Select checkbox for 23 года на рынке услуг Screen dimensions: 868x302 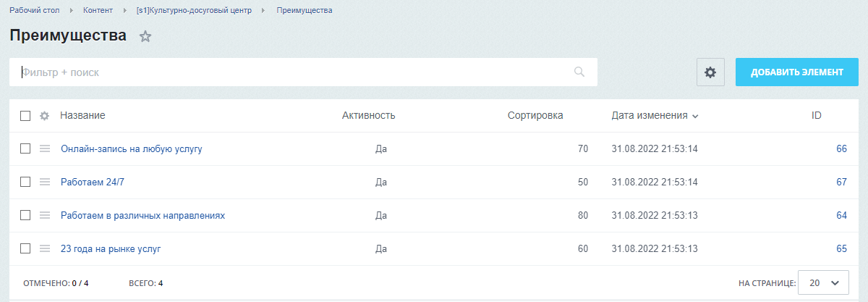point(25,248)
